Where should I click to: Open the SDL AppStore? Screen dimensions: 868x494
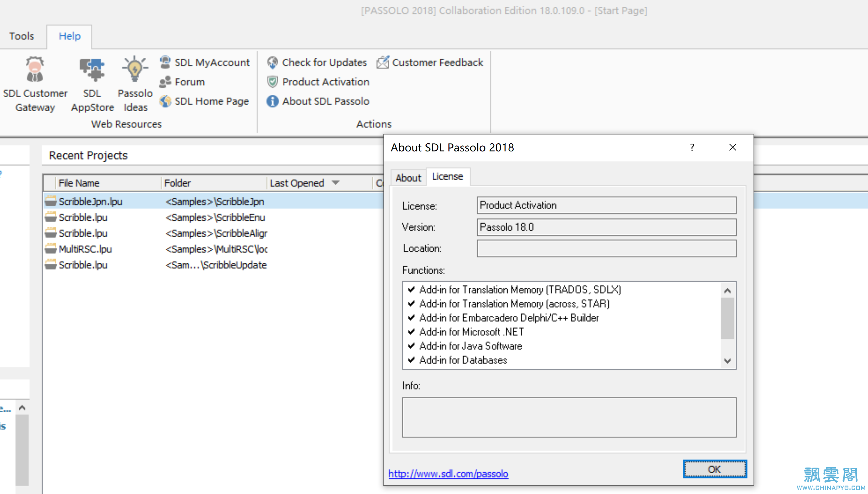click(x=92, y=84)
